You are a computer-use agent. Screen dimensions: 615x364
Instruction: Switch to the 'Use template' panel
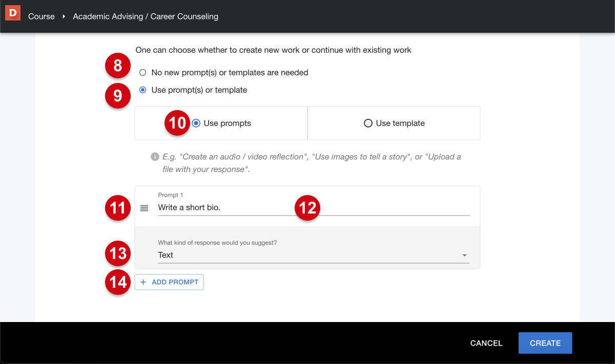394,123
